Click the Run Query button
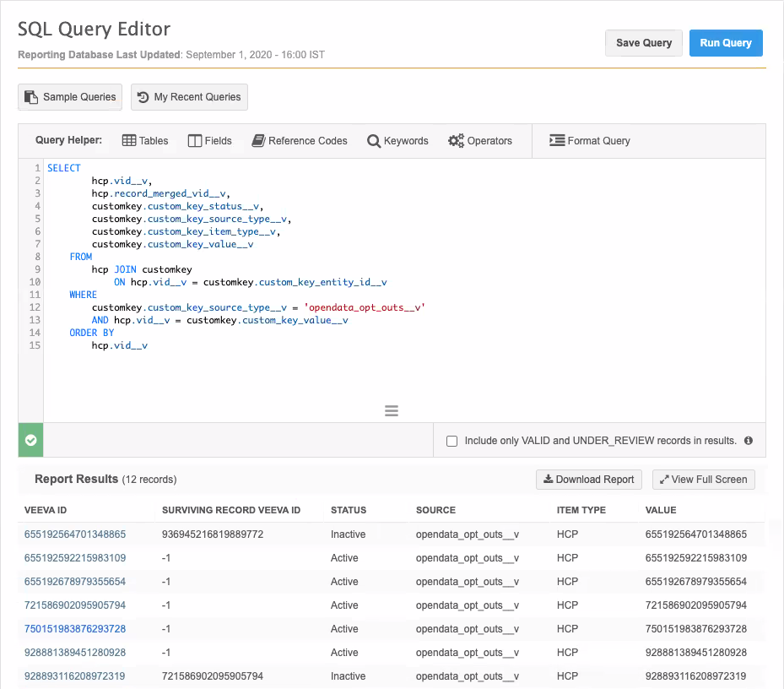Viewport: 784px width, 689px height. 726,43
